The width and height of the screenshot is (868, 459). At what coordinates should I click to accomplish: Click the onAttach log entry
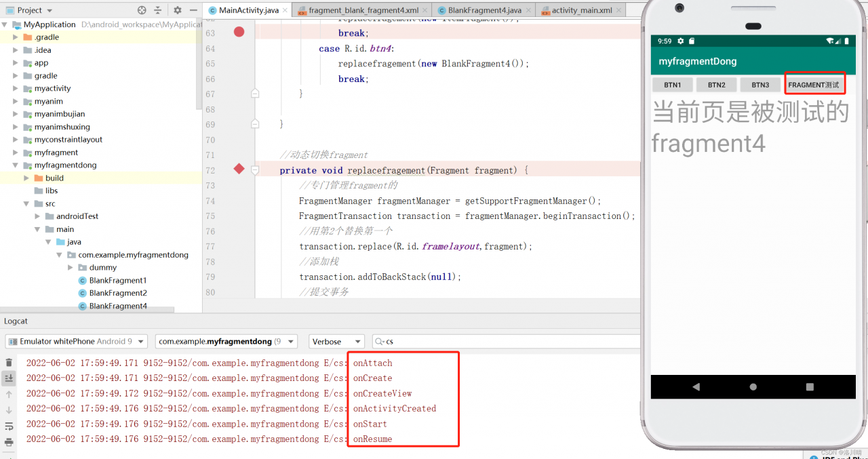coord(372,363)
